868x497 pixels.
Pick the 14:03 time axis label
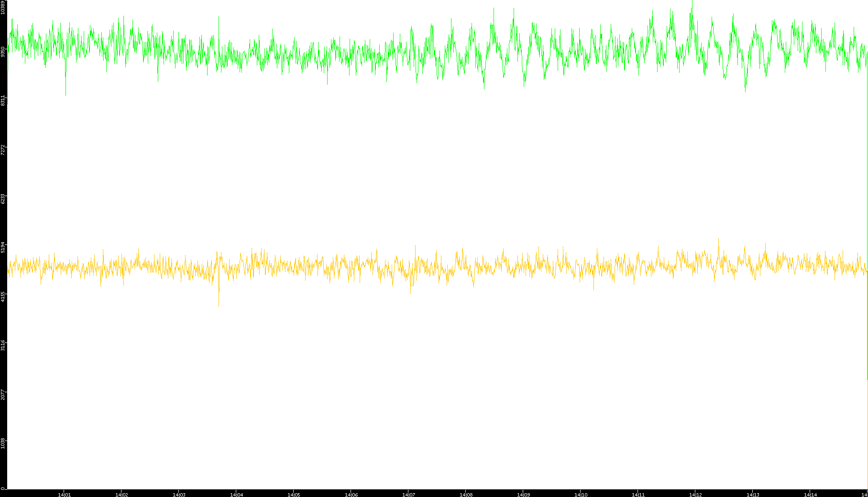click(179, 495)
